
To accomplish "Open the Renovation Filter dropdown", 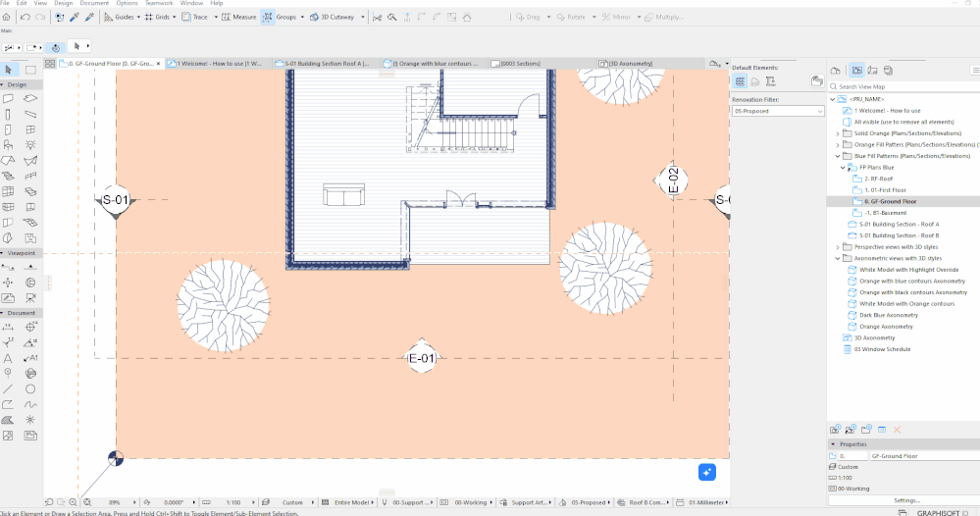I will coord(778,111).
